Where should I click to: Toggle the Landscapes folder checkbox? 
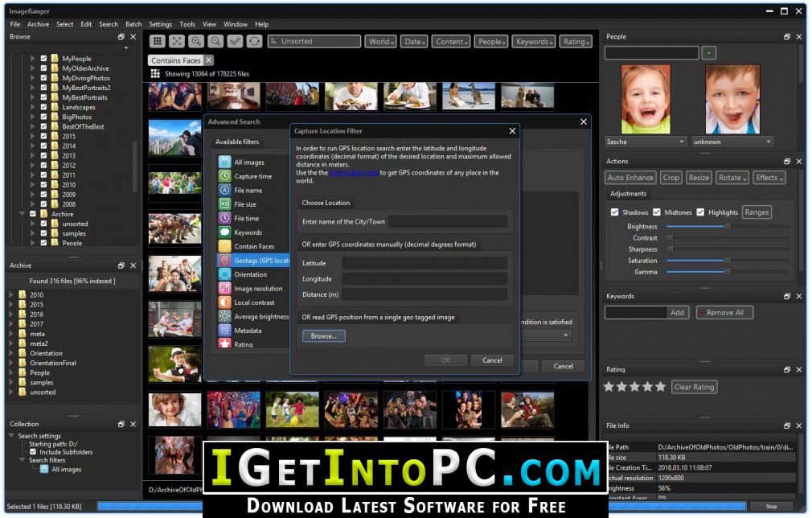click(x=43, y=107)
